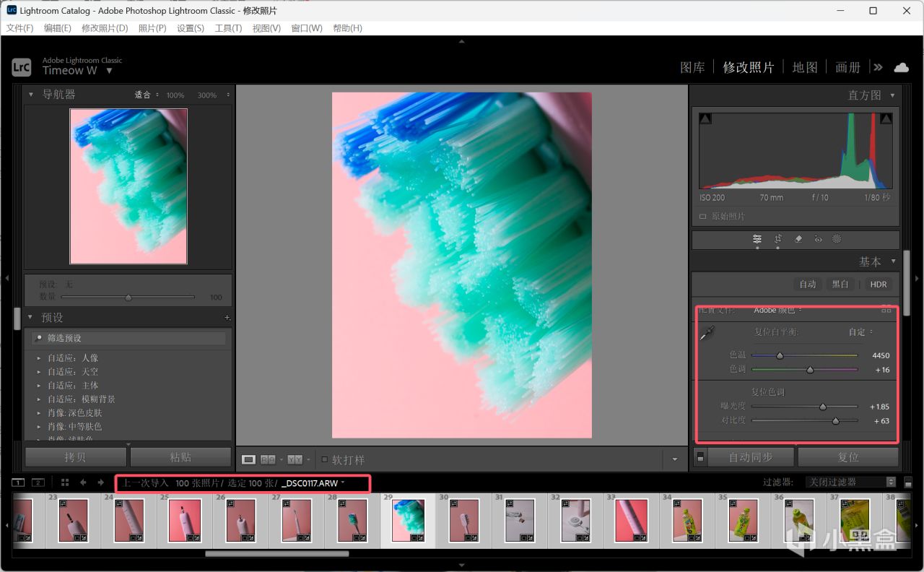Click the 粘贴 (Paste) button
Viewport: 924px width, 572px height.
point(180,457)
